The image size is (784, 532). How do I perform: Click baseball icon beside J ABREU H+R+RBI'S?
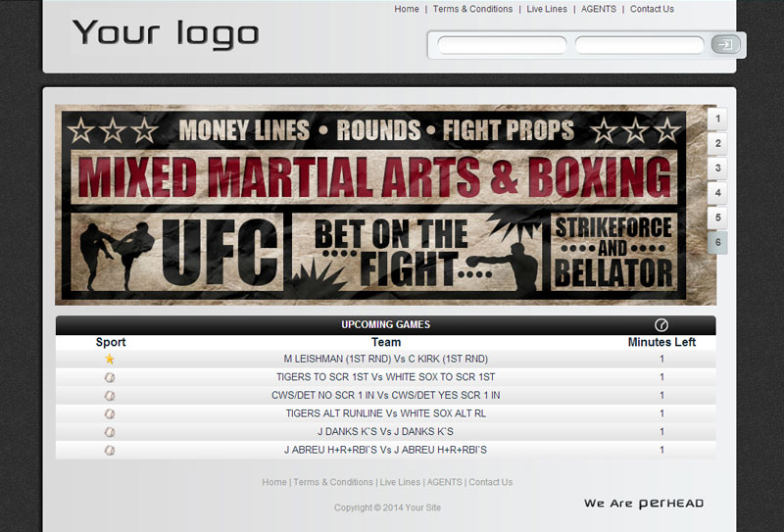click(110, 450)
